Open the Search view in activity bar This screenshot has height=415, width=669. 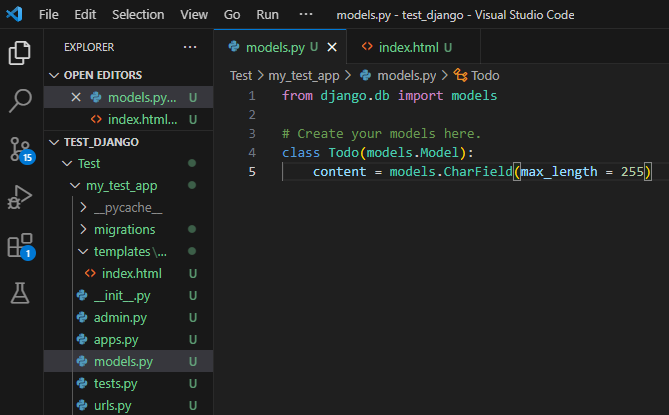pyautogui.click(x=20, y=101)
